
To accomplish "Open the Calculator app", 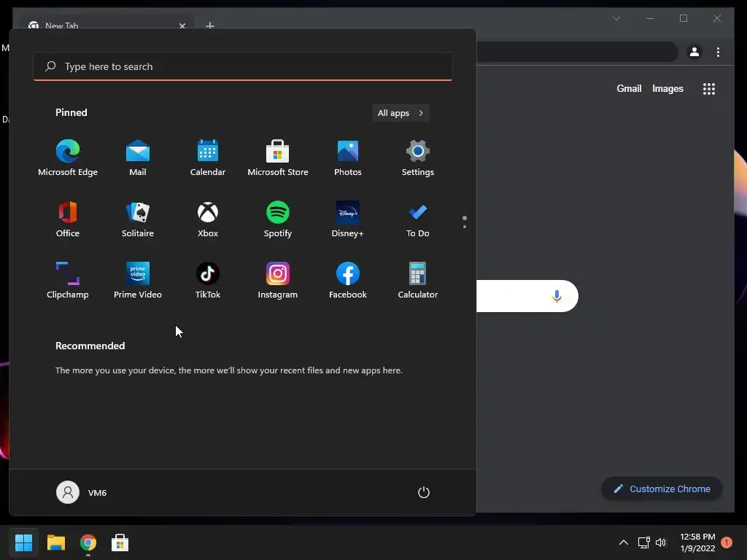I will tap(418, 281).
